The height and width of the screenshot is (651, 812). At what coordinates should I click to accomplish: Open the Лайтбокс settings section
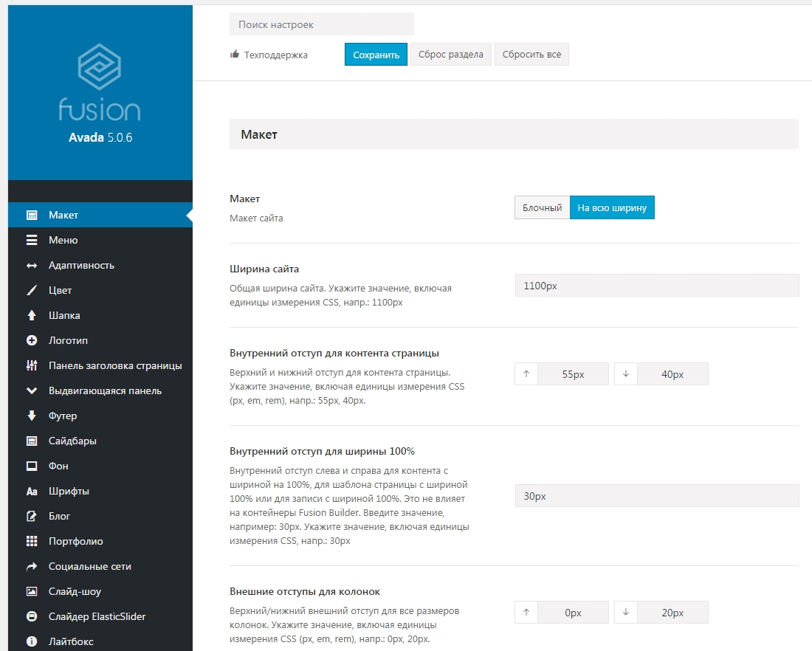point(100,641)
